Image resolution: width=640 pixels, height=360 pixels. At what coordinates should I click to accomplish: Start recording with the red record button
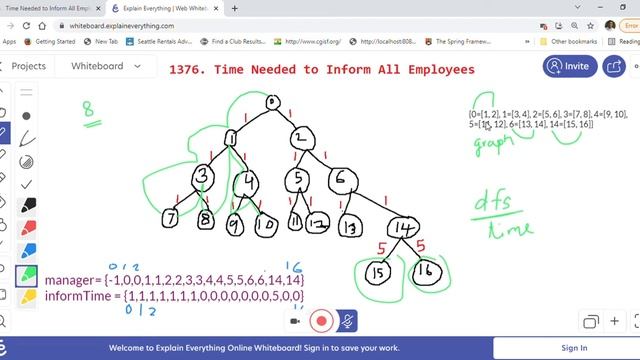[x=321, y=321]
